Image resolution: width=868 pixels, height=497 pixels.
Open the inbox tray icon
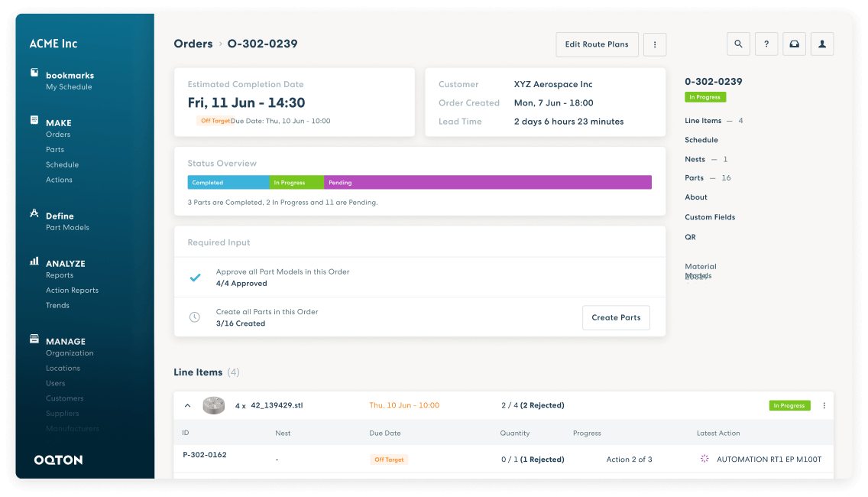(x=794, y=44)
